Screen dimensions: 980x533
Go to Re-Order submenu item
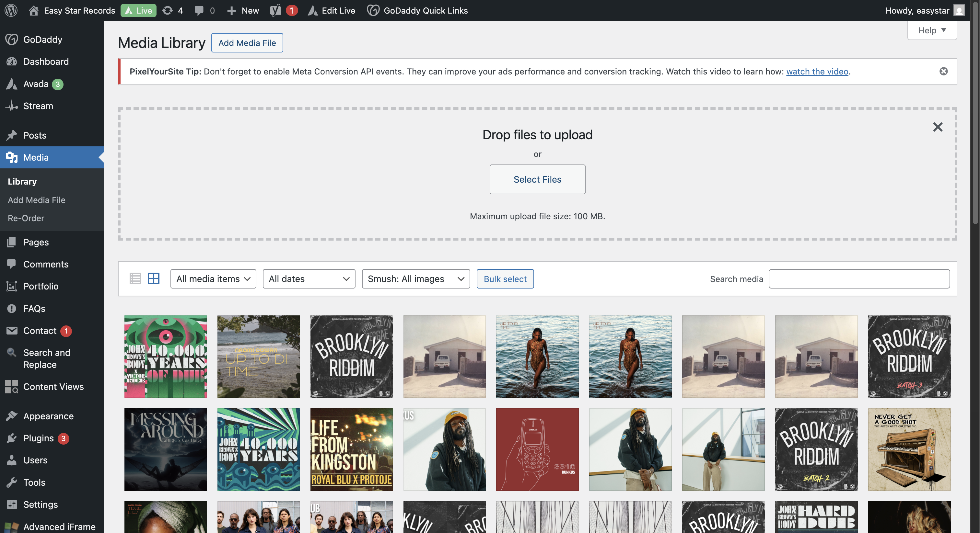coord(26,218)
